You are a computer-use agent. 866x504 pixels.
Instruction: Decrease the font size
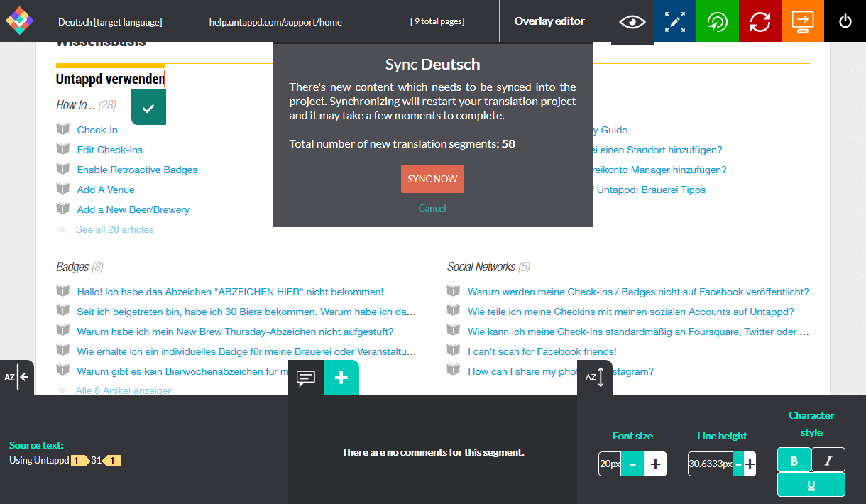[633, 464]
